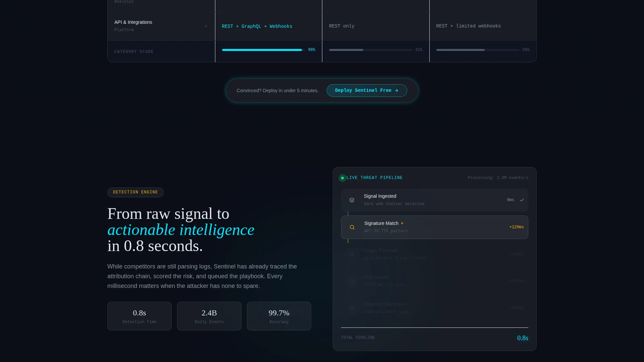Select the Graph Traversal pipeline step title
Image resolution: width=644 pixels, height=362 pixels.
[x=381, y=250]
